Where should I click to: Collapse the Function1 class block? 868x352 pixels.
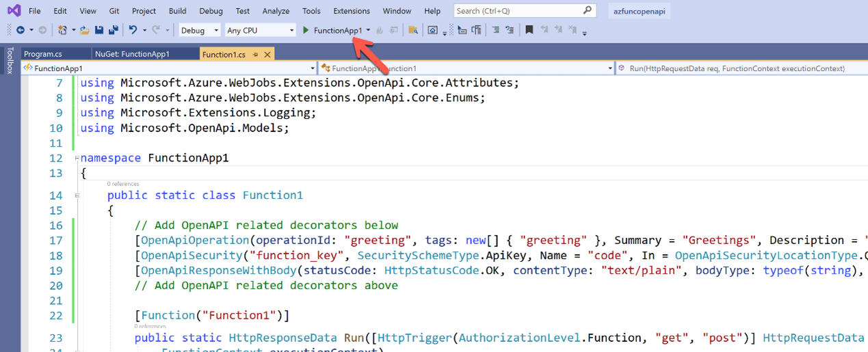[x=77, y=195]
